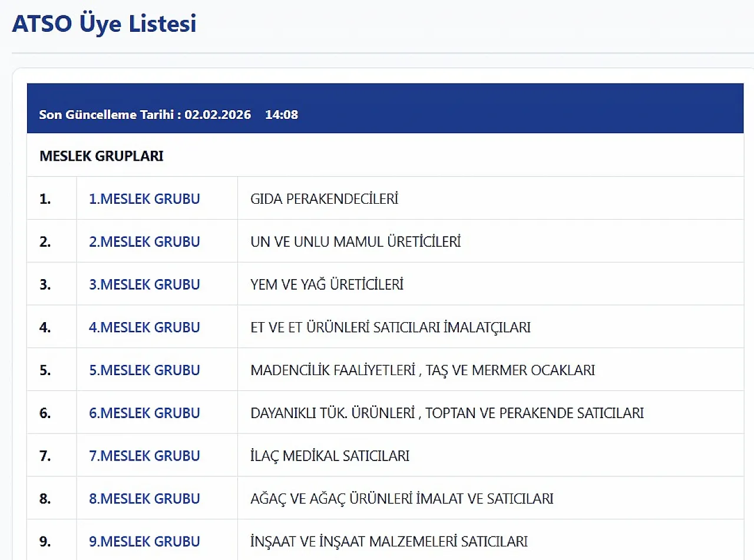Open the 3.MESLEK GRUBU link

[144, 285]
